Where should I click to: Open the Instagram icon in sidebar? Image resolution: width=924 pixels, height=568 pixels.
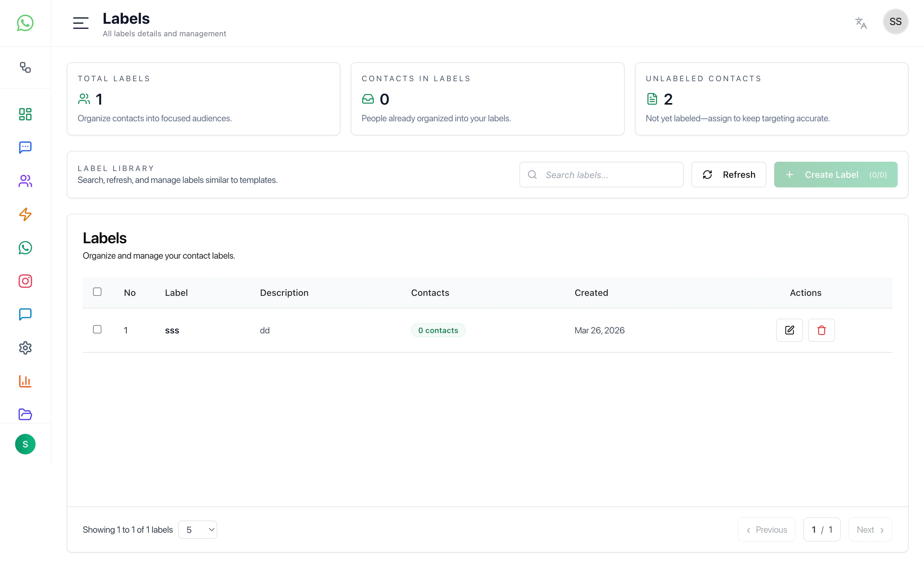25,281
